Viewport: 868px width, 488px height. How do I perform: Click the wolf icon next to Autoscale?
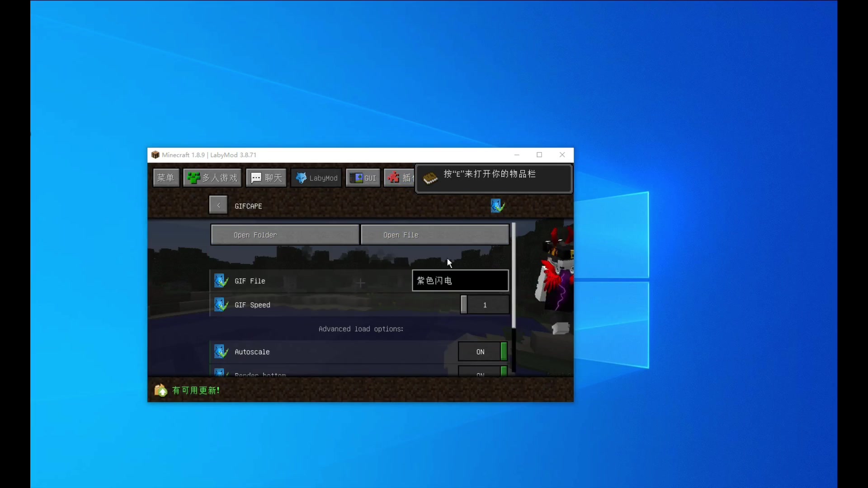click(221, 352)
